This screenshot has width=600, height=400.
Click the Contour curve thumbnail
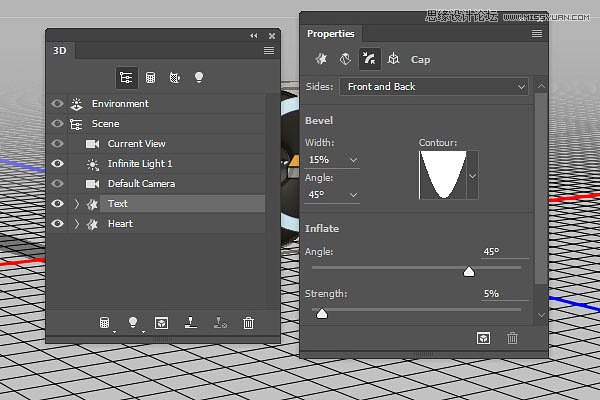[x=443, y=175]
